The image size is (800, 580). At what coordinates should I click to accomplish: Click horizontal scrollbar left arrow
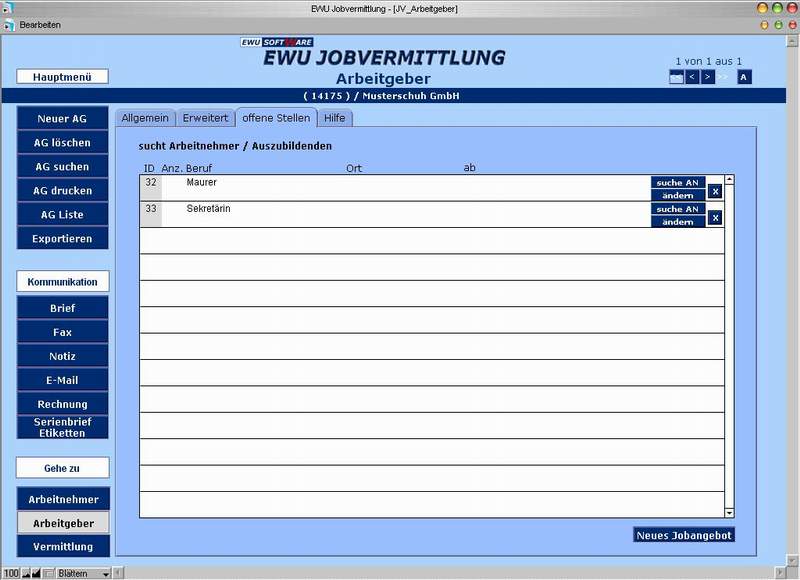tap(118, 573)
